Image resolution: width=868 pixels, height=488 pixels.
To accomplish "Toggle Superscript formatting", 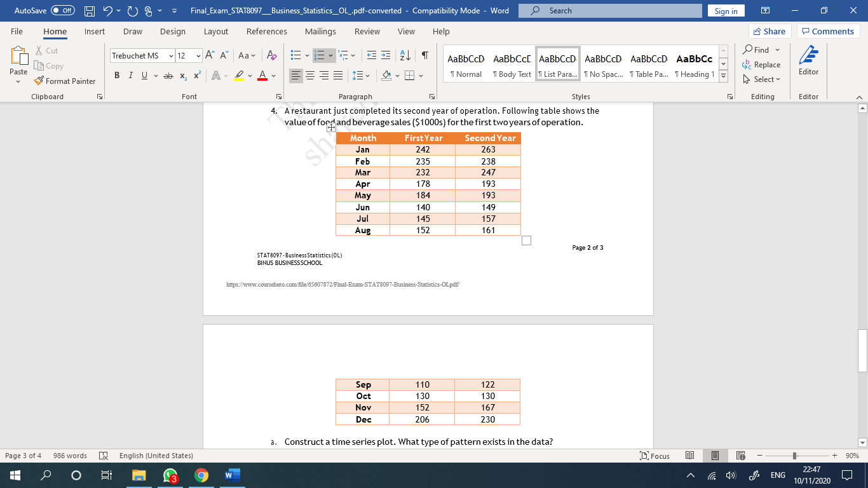I will tap(196, 76).
